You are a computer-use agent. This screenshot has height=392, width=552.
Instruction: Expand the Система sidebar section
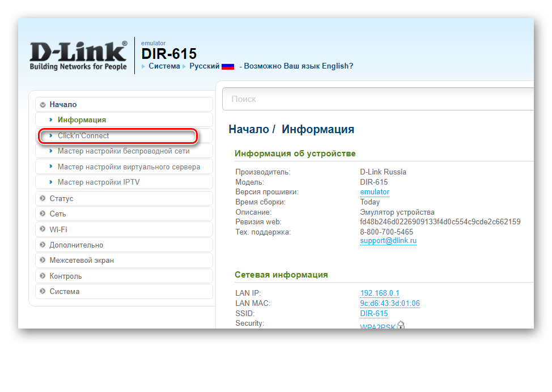click(124, 291)
